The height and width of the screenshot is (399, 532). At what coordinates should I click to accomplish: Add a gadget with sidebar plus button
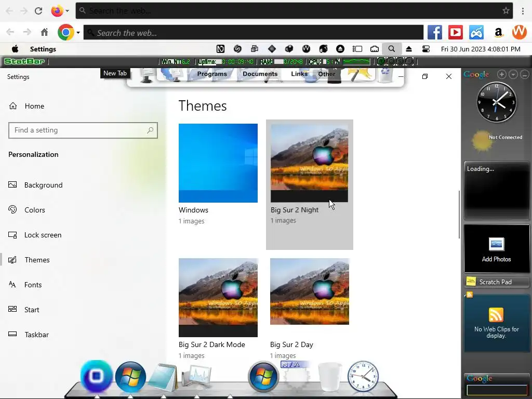(x=502, y=74)
